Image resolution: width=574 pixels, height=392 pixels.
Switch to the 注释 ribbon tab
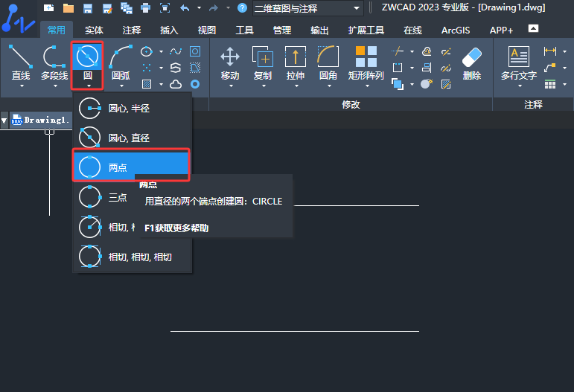(x=132, y=30)
